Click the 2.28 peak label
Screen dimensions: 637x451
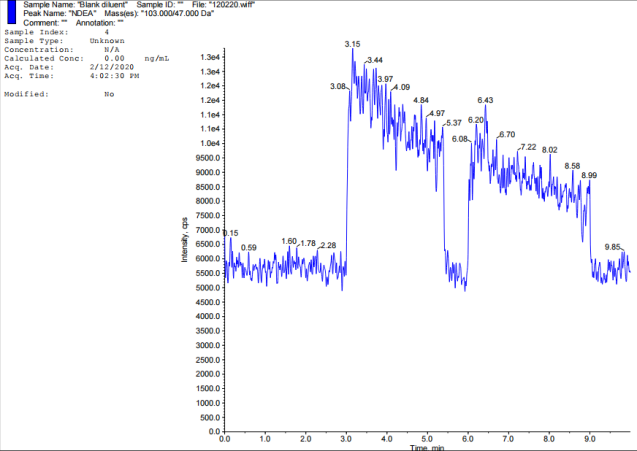point(328,245)
